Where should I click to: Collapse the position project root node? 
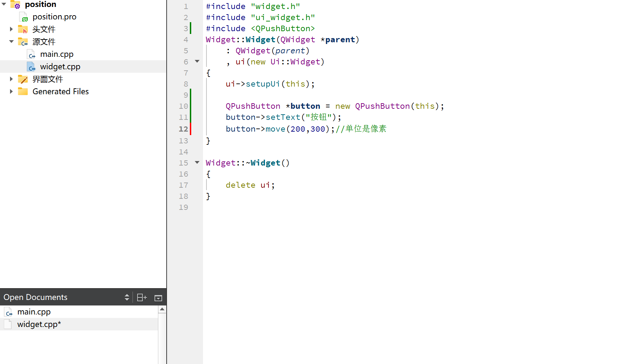(4, 4)
